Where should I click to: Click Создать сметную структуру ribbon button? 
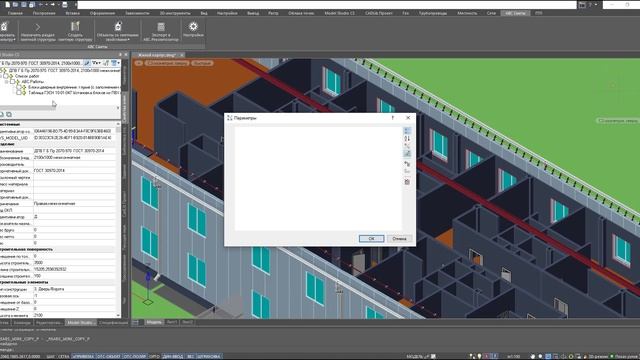(75, 31)
